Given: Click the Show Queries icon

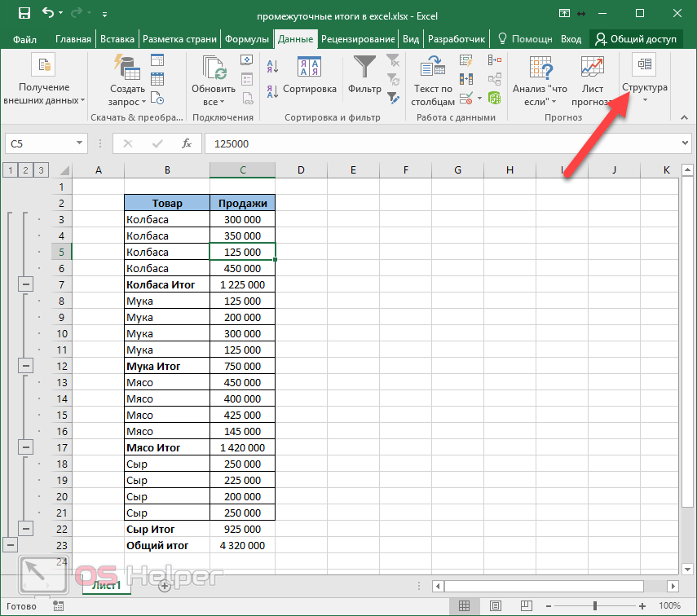Looking at the screenshot, I should (157, 60).
